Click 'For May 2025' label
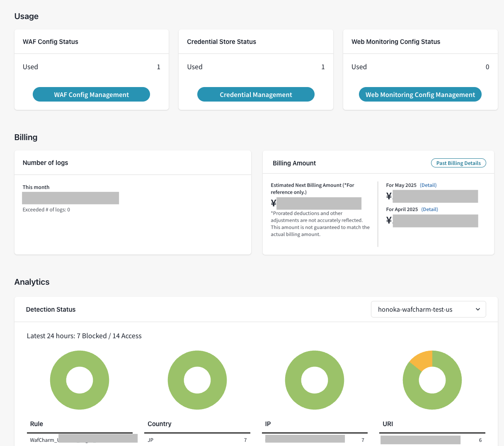The width and height of the screenshot is (504, 446). (x=401, y=185)
